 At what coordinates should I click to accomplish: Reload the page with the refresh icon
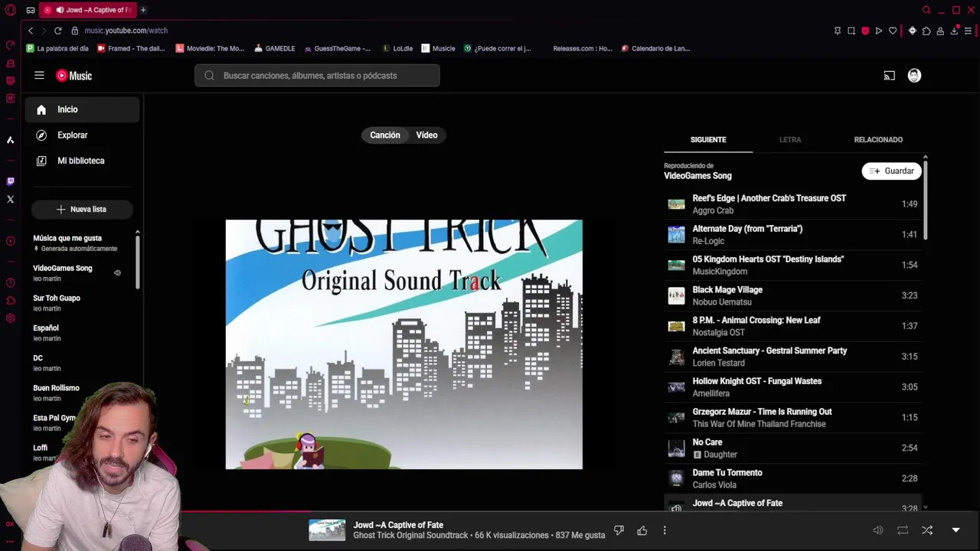point(57,31)
